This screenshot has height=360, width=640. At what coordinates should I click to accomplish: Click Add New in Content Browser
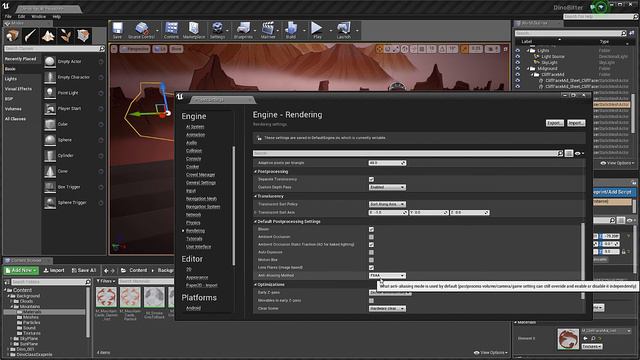21,270
